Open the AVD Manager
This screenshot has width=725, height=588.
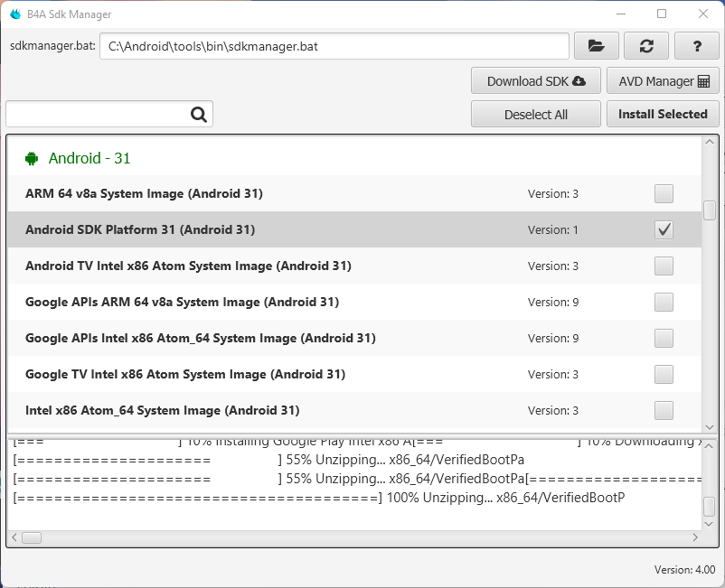[x=663, y=81]
